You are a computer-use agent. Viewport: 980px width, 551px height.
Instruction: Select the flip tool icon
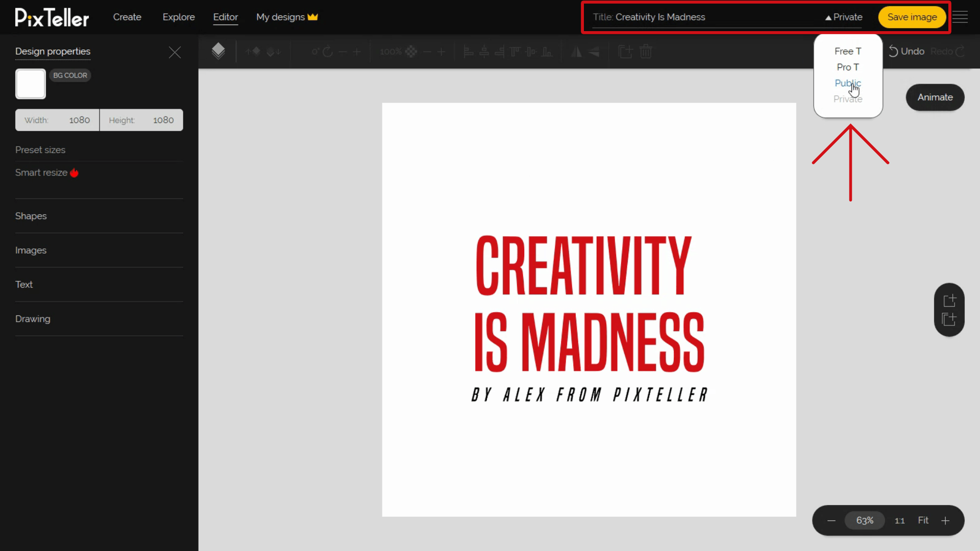click(x=577, y=51)
